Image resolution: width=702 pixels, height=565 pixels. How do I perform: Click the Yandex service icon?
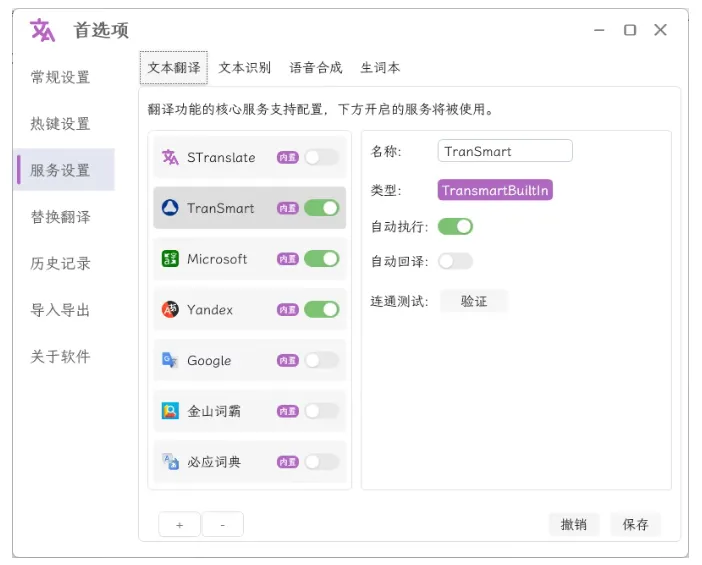click(170, 310)
